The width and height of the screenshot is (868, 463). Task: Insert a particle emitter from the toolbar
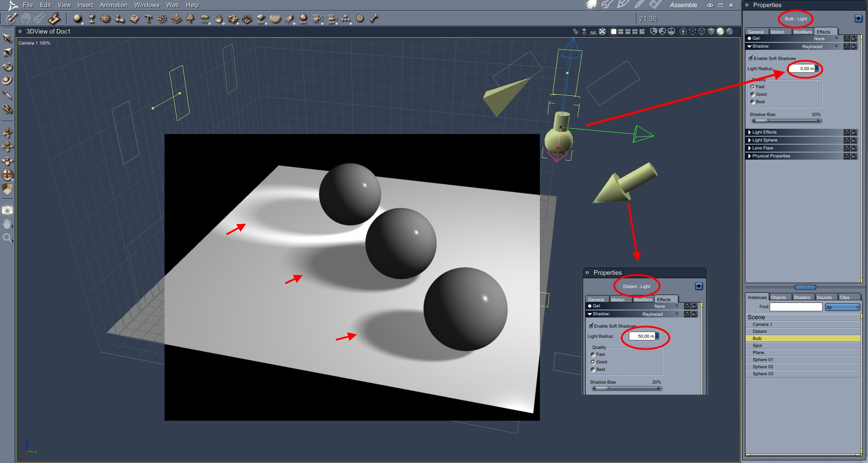[162, 19]
